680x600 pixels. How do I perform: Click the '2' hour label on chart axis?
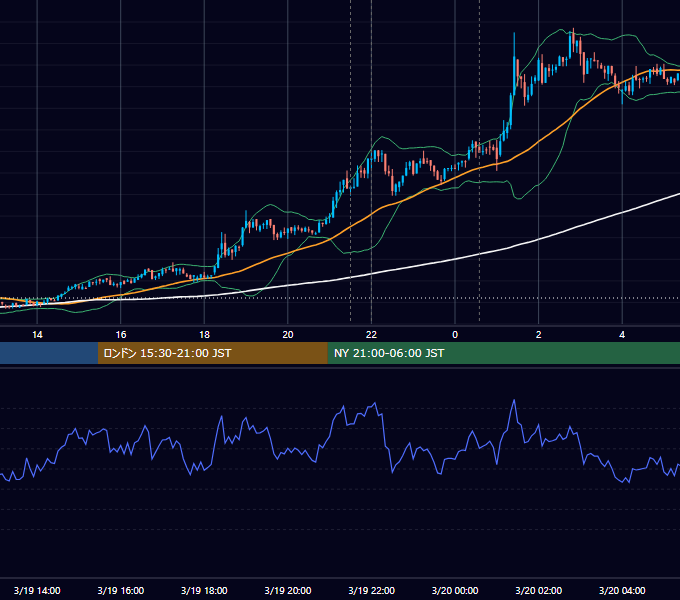tap(539, 335)
